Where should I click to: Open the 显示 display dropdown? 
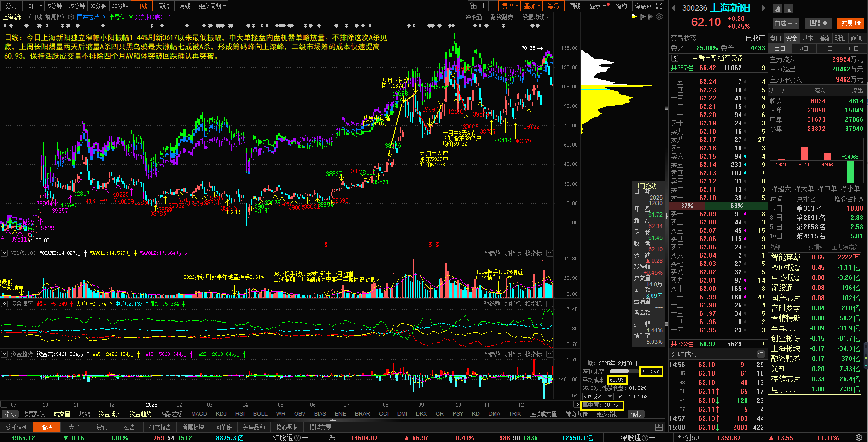click(599, 6)
